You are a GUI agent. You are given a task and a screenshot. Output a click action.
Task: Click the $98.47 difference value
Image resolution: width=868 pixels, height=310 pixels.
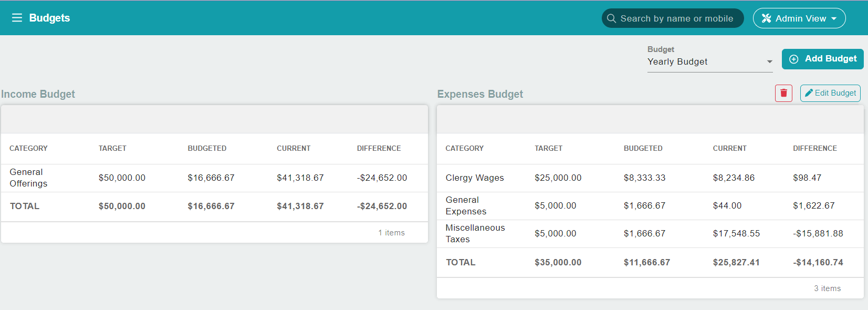tap(807, 178)
